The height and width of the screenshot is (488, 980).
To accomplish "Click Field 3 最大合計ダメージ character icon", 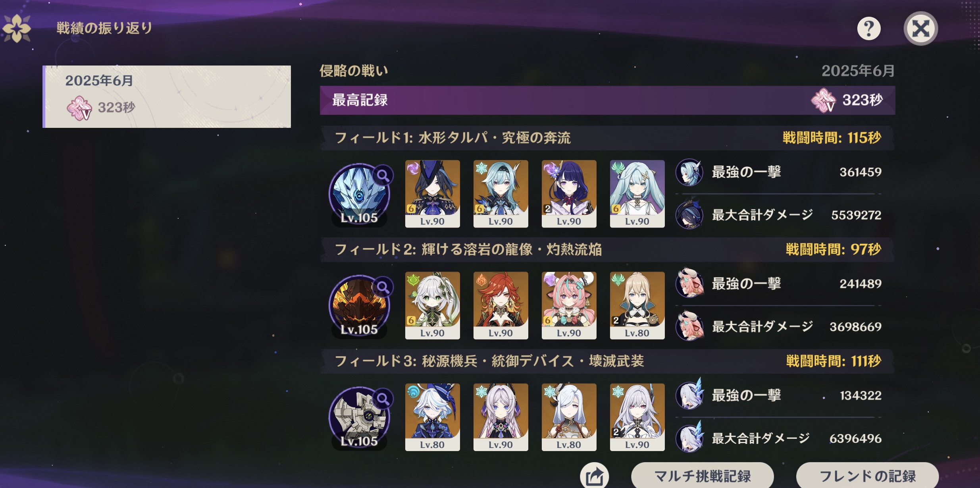I will (x=689, y=438).
